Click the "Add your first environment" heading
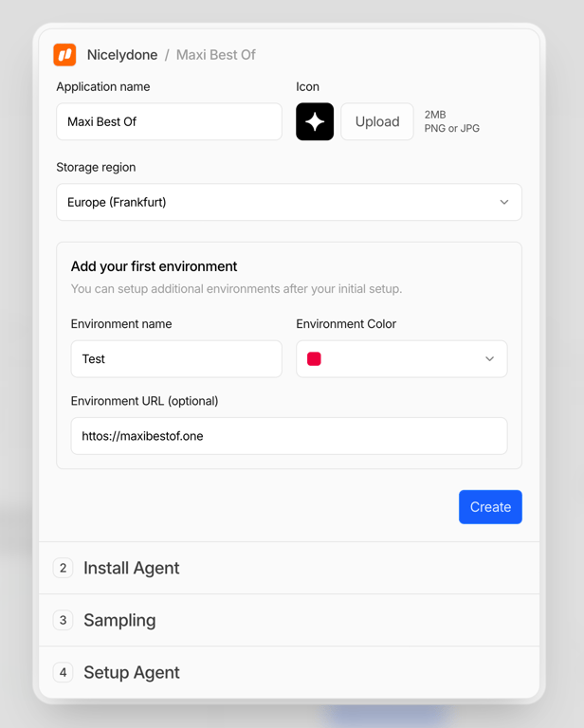The height and width of the screenshot is (728, 584). (x=154, y=266)
